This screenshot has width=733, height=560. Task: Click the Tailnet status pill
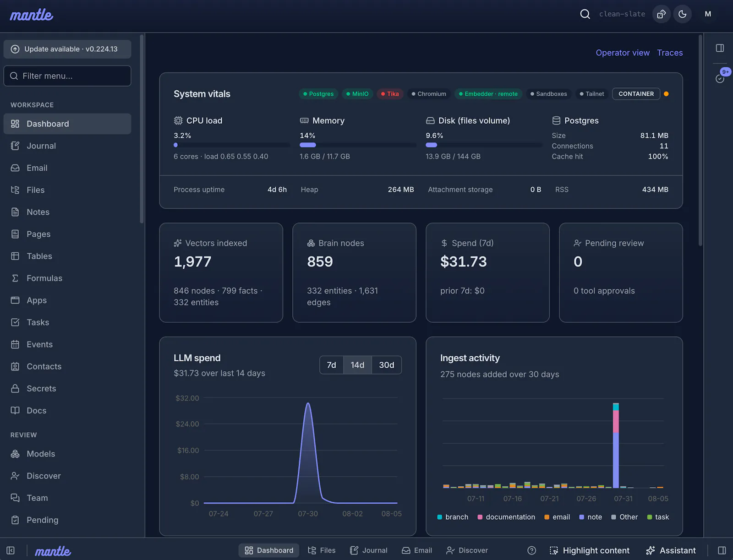click(592, 94)
